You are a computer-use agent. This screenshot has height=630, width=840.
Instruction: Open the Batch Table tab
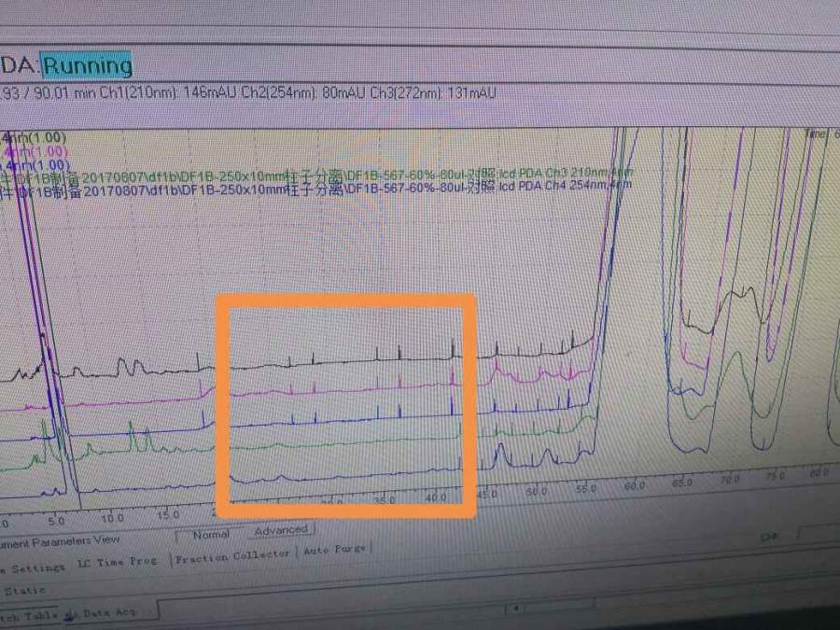[x=28, y=616]
